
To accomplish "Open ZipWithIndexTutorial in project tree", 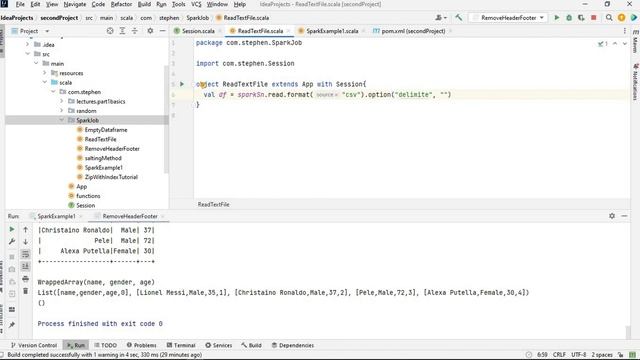I will tap(111, 177).
